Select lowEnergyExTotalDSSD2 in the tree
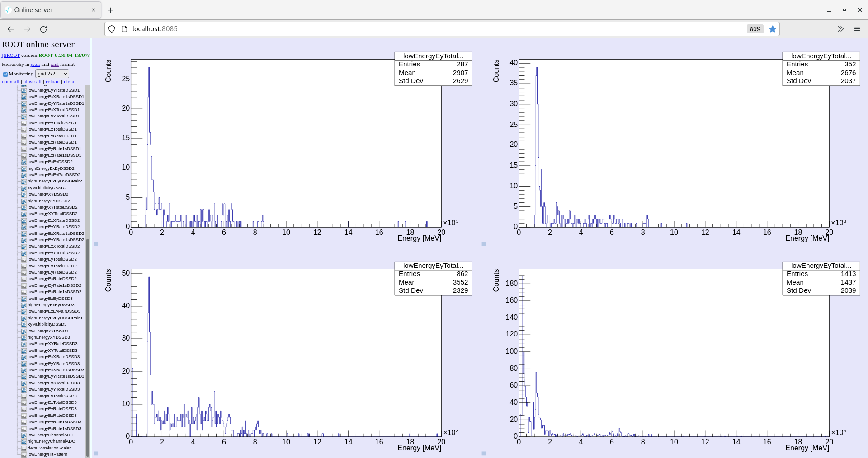Screen dimensions: 868x458 [x=52, y=266]
